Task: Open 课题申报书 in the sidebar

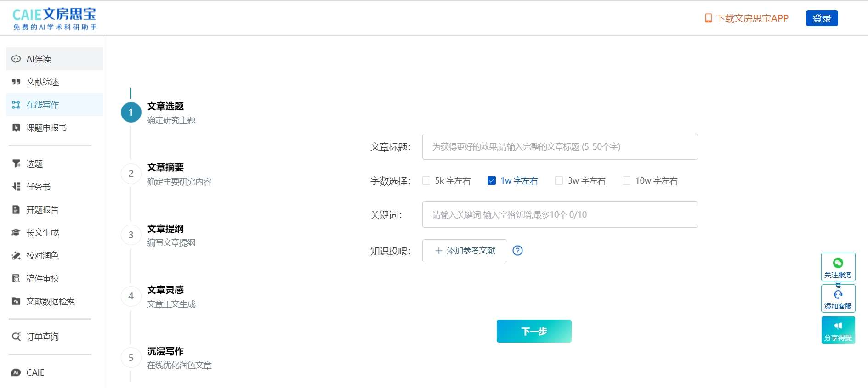Action: [x=54, y=128]
